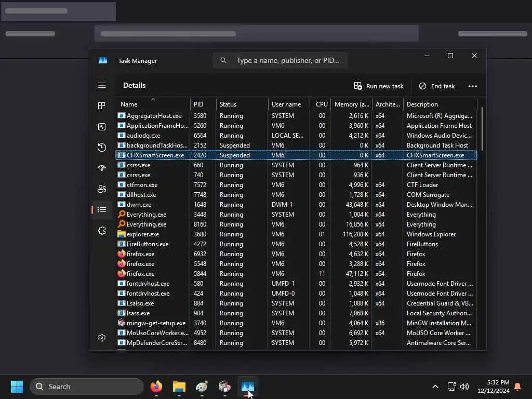
Task: Click Run new task button
Action: [x=379, y=86]
